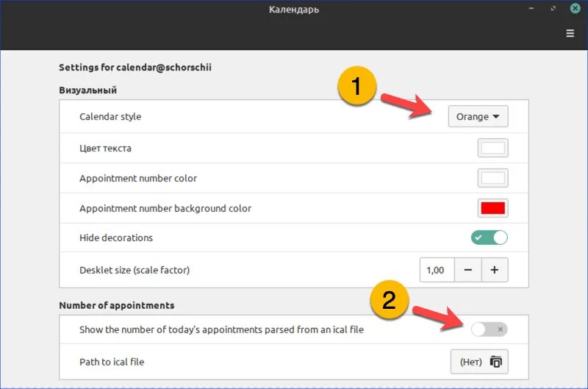Minimize the Календарь settings window
This screenshot has height=389, width=588.
pyautogui.click(x=531, y=8)
